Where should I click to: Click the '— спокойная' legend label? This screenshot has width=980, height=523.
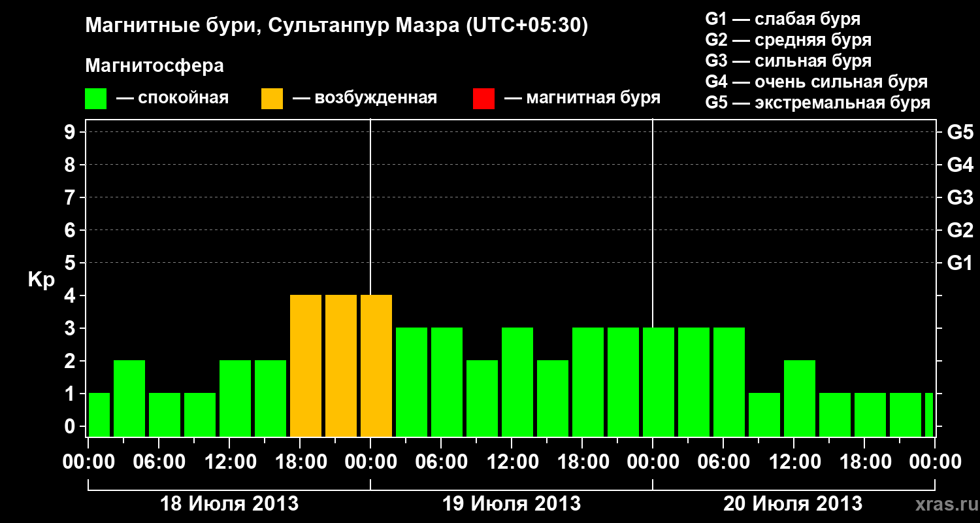[172, 98]
